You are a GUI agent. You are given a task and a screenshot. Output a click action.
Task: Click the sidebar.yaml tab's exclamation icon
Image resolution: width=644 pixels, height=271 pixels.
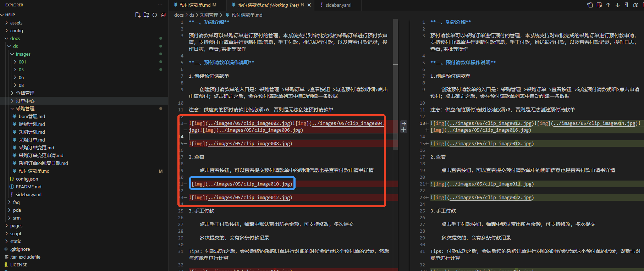pos(321,5)
